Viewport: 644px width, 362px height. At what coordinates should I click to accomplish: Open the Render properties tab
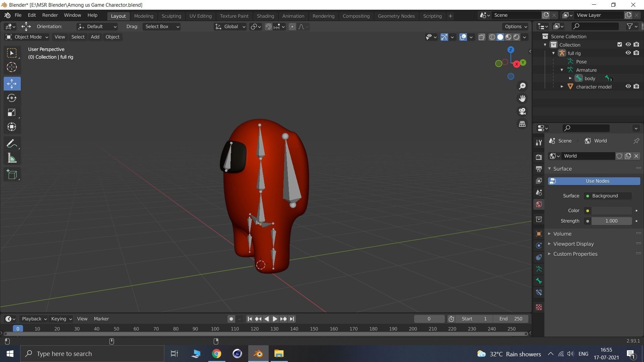(539, 157)
